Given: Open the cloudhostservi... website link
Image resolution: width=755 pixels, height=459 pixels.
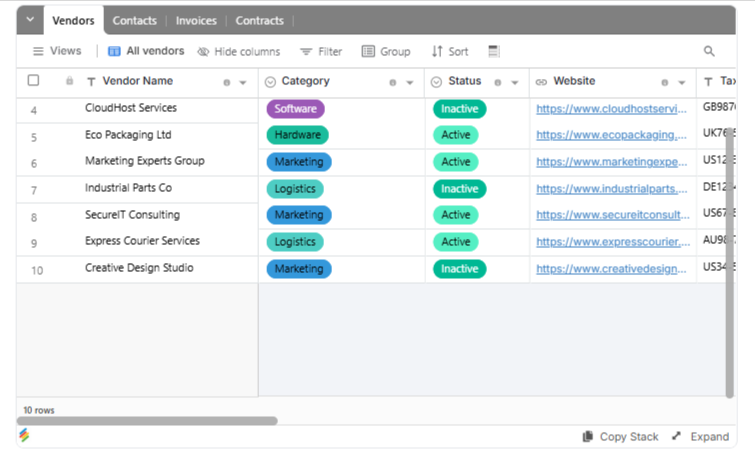Looking at the screenshot, I should point(612,109).
